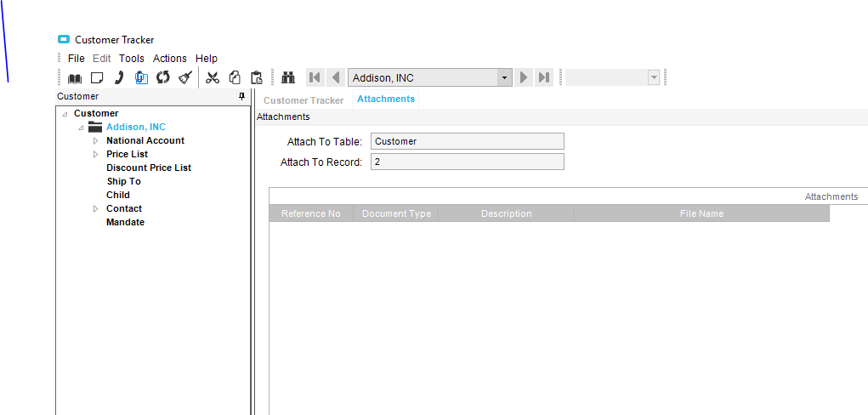Select the Price List tree item
Viewport: 868px width, 415px height.
click(128, 154)
